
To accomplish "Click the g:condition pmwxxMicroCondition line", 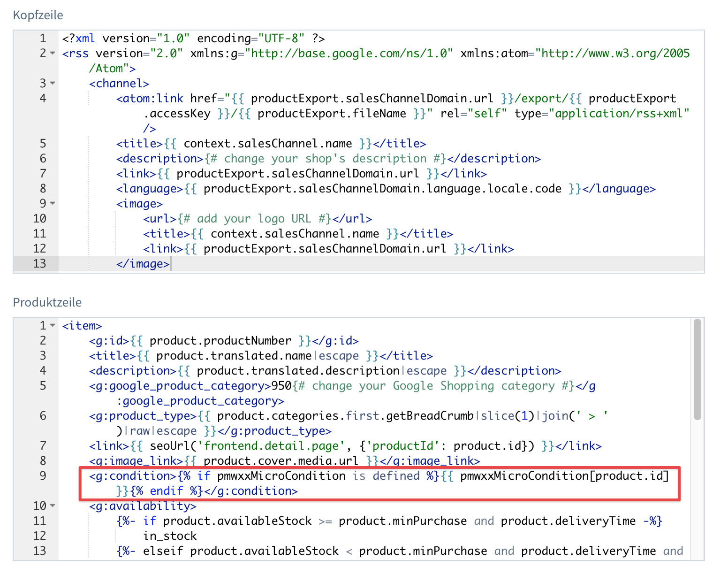I will [379, 476].
